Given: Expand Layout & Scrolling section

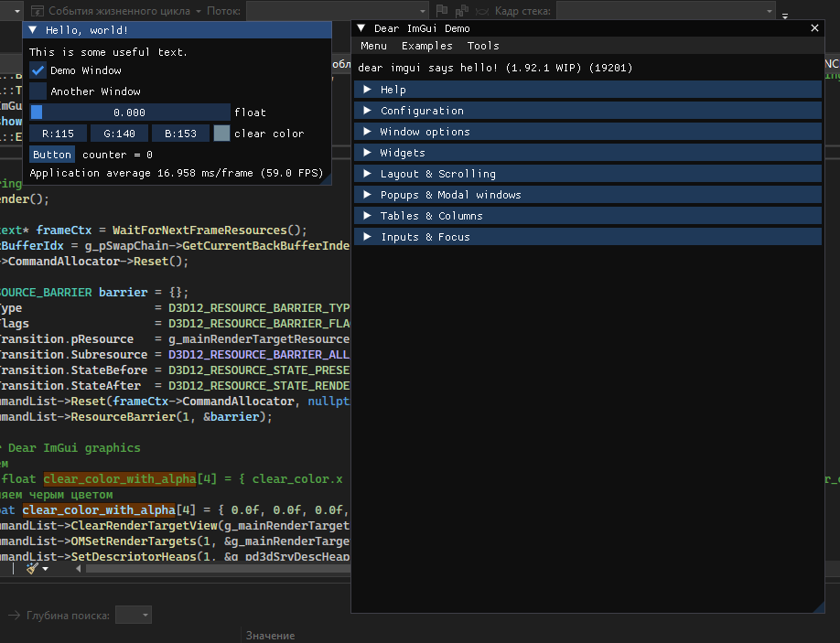Looking at the screenshot, I should click(587, 174).
